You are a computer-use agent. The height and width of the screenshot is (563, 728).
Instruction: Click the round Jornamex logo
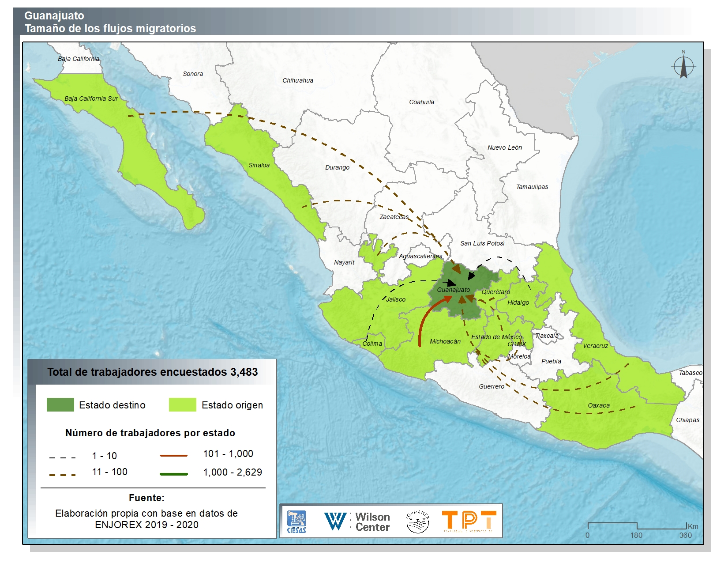(x=417, y=521)
